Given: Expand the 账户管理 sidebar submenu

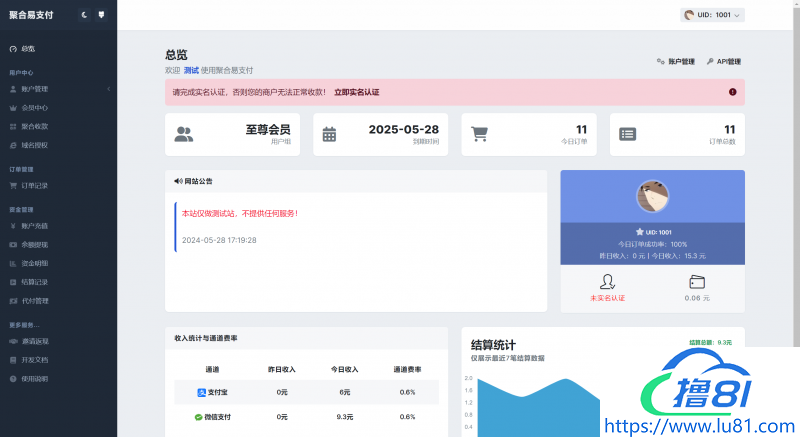Looking at the screenshot, I should [x=58, y=89].
